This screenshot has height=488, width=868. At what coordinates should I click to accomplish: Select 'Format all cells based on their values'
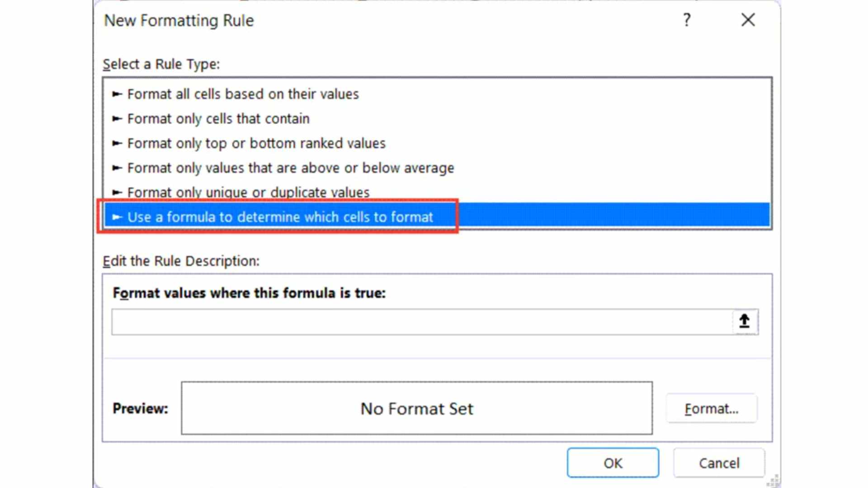243,94
